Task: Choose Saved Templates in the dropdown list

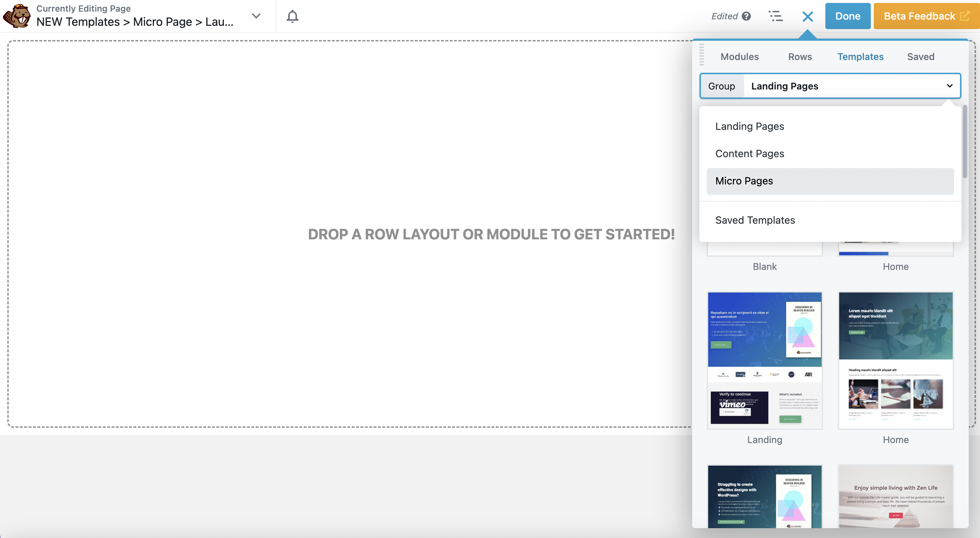Action: pos(755,220)
